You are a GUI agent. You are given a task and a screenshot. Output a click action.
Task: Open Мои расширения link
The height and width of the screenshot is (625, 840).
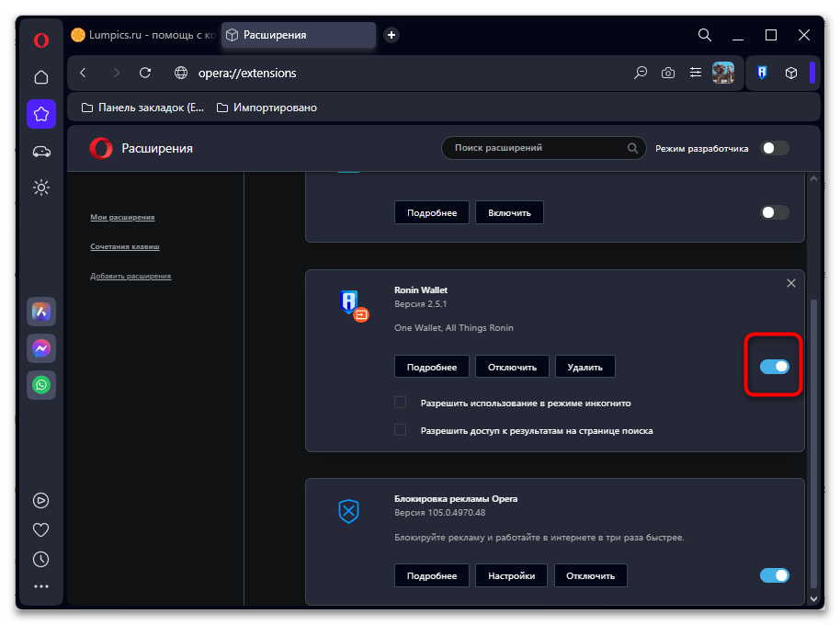(x=122, y=217)
